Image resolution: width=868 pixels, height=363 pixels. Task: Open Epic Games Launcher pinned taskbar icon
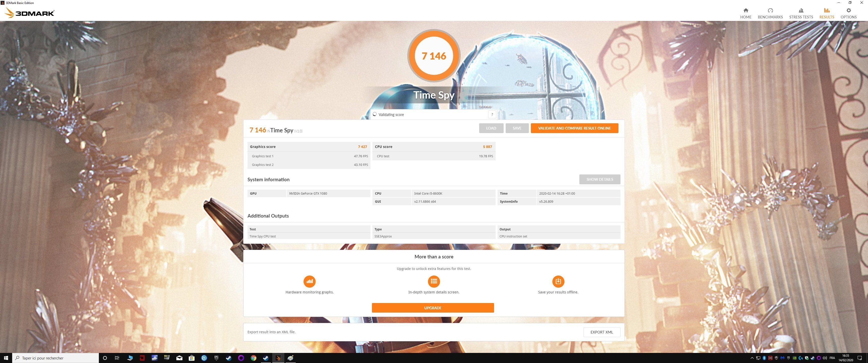pos(216,358)
